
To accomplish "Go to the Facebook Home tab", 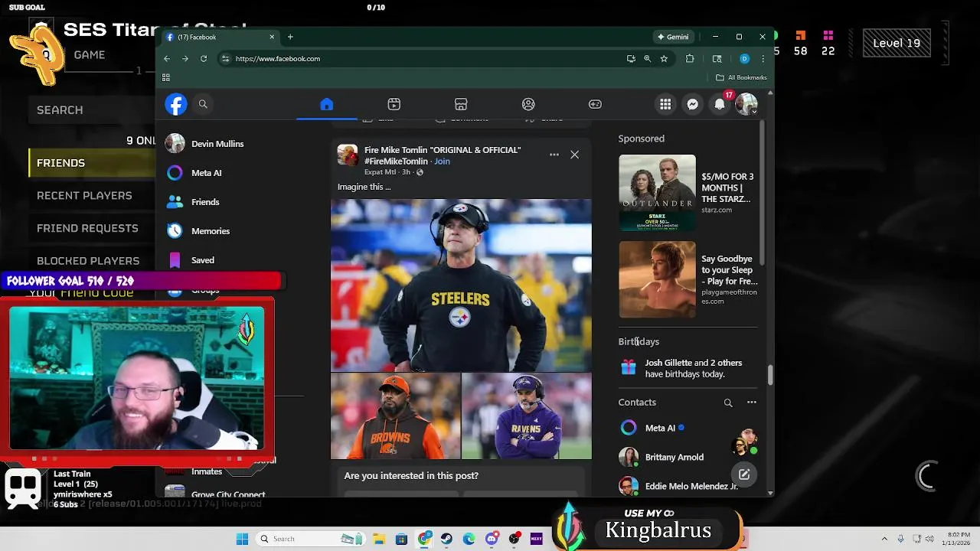I will 327,104.
